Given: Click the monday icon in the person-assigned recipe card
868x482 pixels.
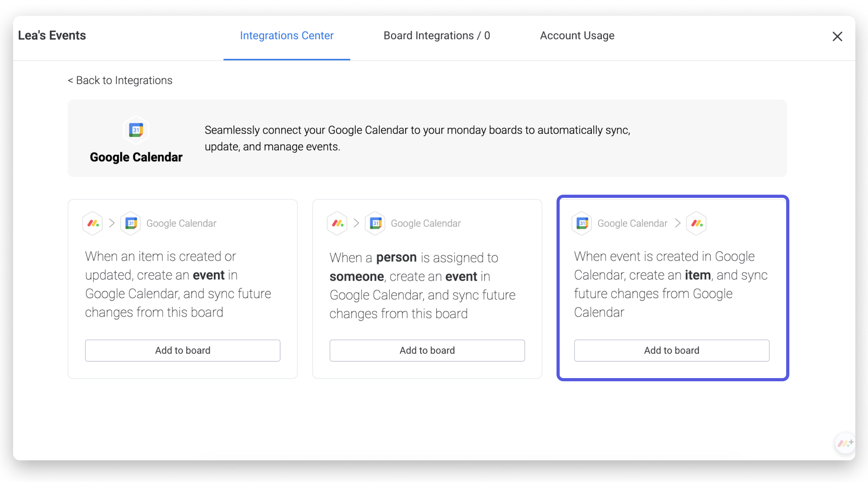Looking at the screenshot, I should [x=338, y=223].
